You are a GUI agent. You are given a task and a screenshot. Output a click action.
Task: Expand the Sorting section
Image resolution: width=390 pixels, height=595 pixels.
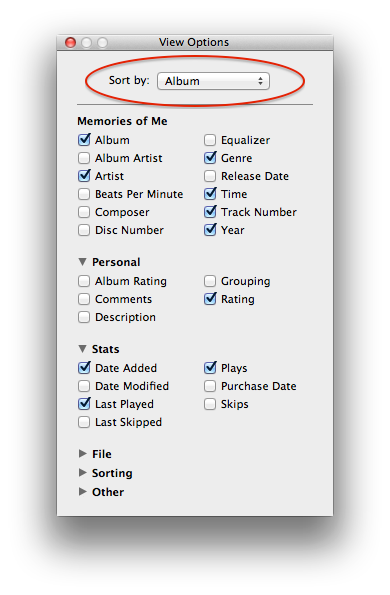click(82, 472)
